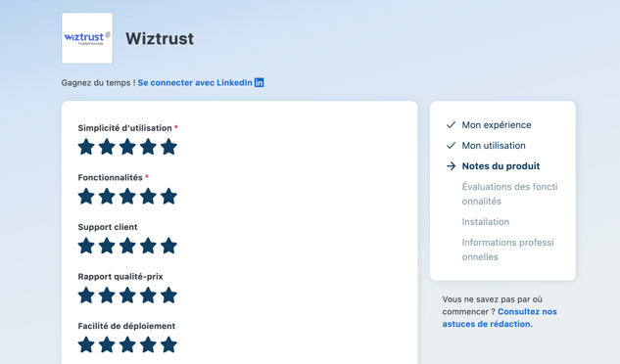This screenshot has width=620, height=364.
Task: Give Support client four stars
Action: point(148,246)
